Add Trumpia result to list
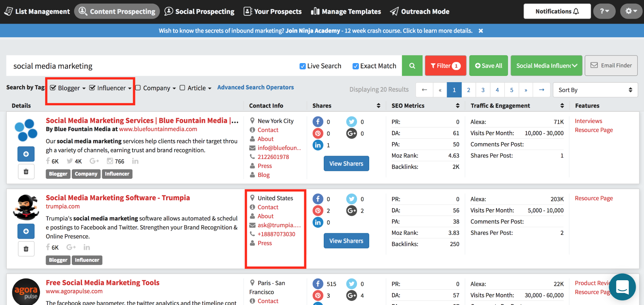This screenshot has width=644, height=305. 26,231
